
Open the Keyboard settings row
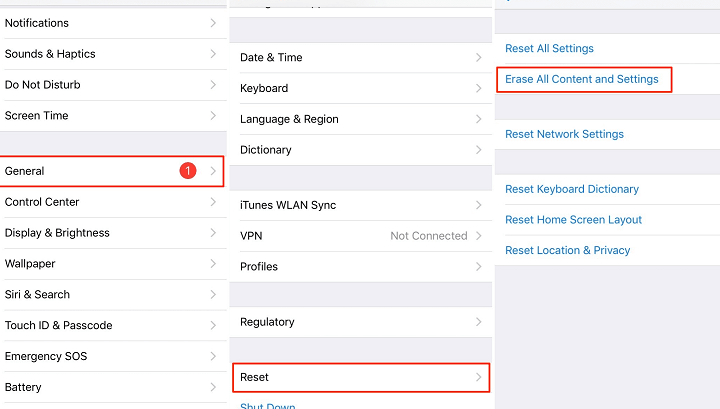point(360,88)
